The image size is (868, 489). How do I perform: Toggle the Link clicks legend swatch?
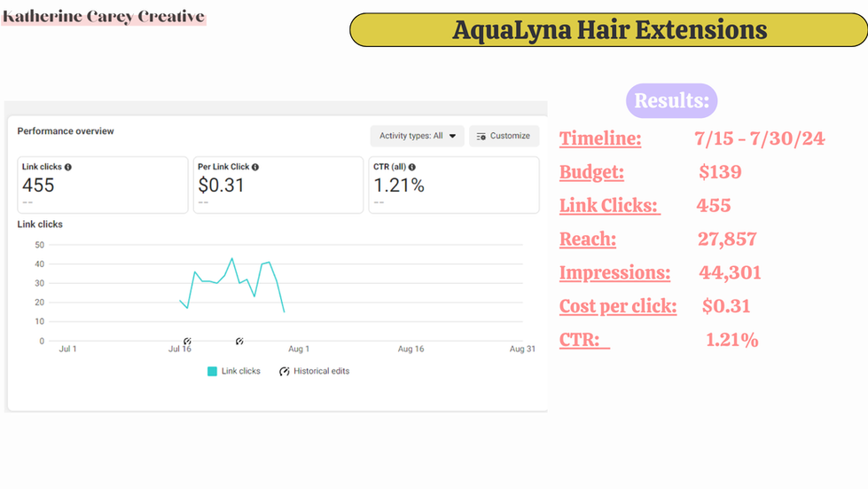coord(212,371)
